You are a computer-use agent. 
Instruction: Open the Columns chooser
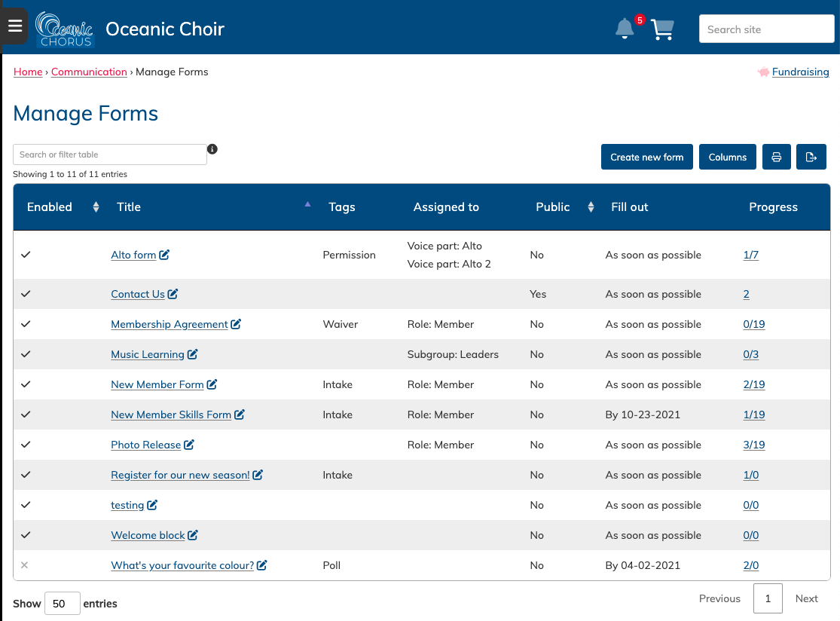[x=728, y=157]
